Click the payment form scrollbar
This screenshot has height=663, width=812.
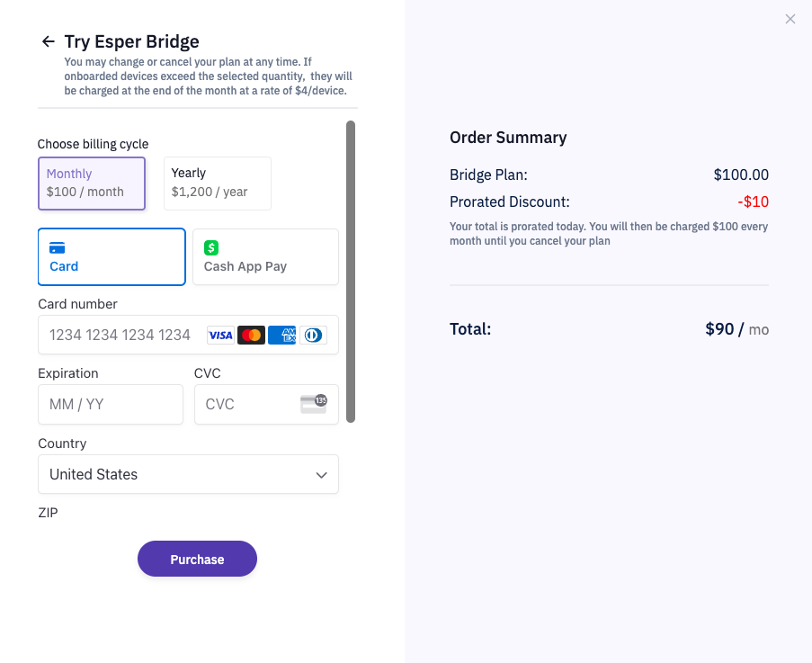click(351, 272)
